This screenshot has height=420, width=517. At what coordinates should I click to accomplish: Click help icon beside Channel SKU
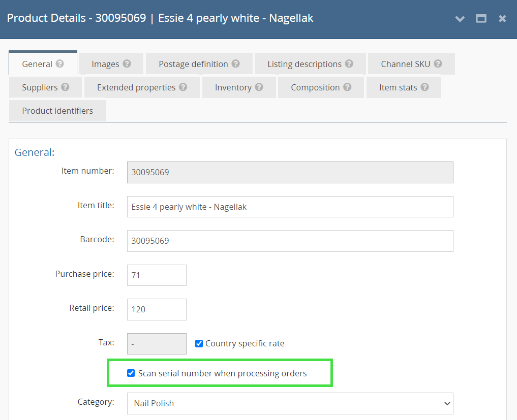click(x=438, y=64)
